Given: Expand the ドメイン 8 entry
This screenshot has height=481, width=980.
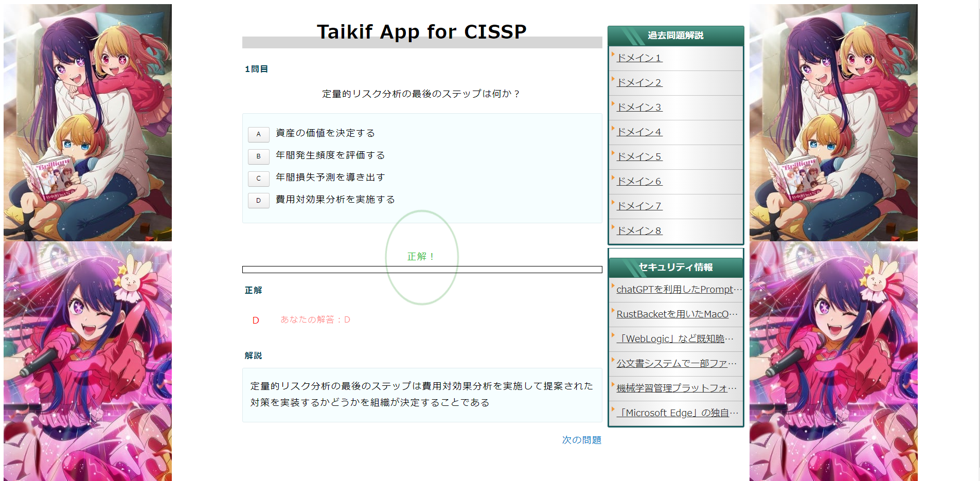Looking at the screenshot, I should [x=639, y=230].
